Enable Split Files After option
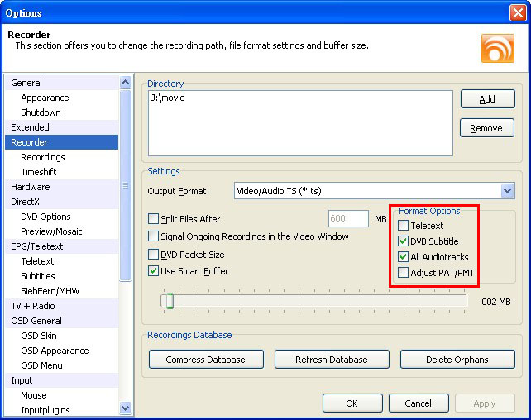The image size is (531, 420). click(154, 219)
